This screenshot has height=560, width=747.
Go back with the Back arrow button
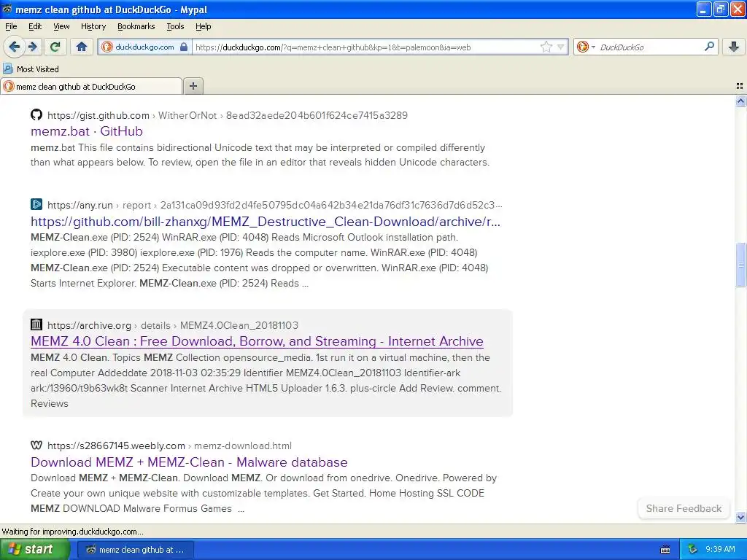[15, 47]
